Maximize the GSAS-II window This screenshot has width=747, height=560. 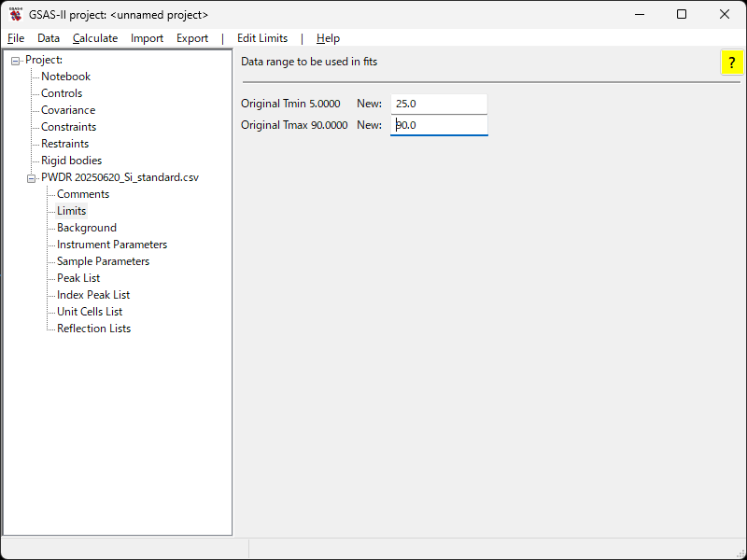tap(682, 15)
